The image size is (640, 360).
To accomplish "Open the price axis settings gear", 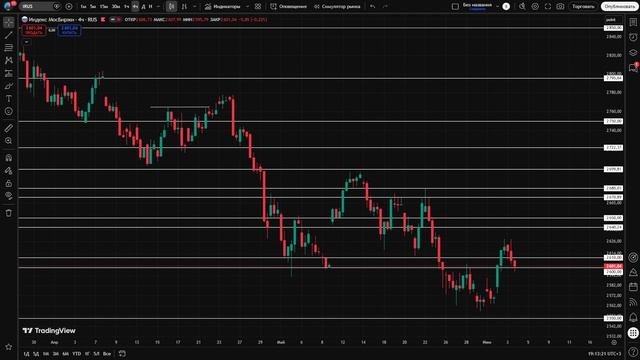I will (x=614, y=342).
